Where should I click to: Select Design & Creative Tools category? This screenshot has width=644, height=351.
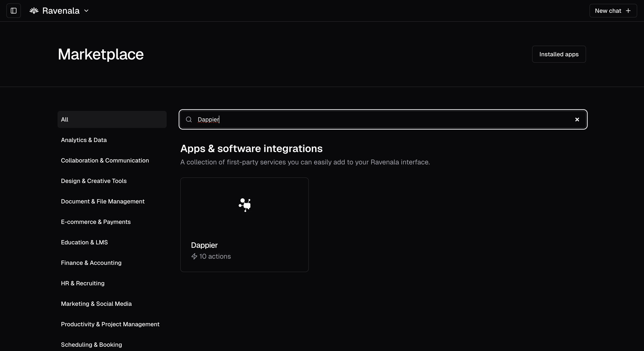94,181
